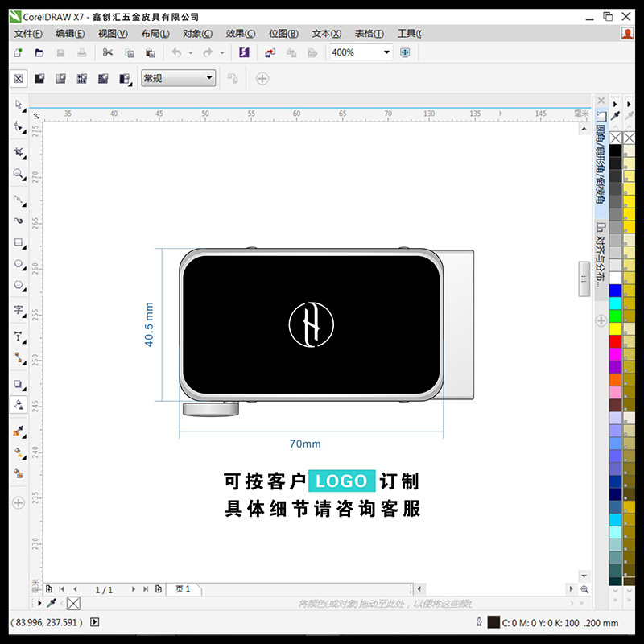The height and width of the screenshot is (644, 644).
Task: Select the Zoom magnifier tool
Action: pos(19,174)
